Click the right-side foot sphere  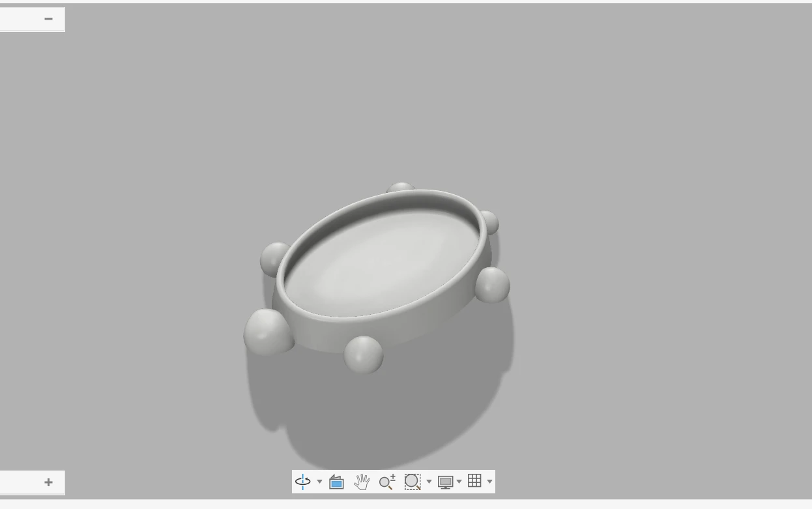click(x=493, y=285)
